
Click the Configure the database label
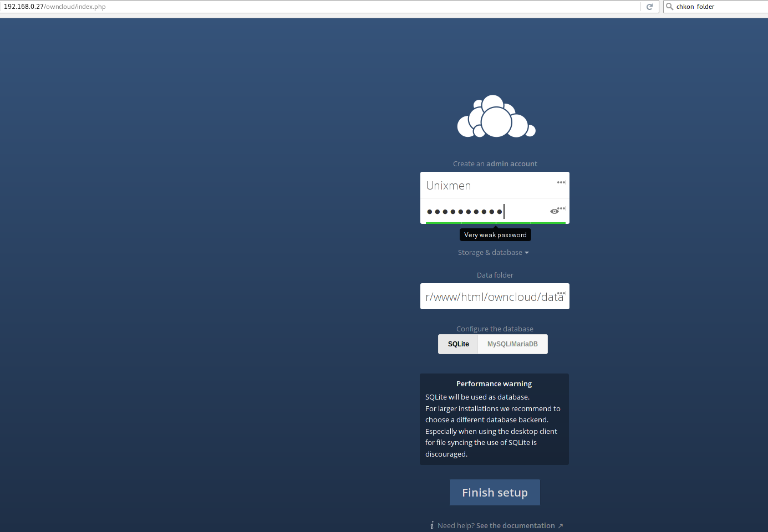coord(495,329)
